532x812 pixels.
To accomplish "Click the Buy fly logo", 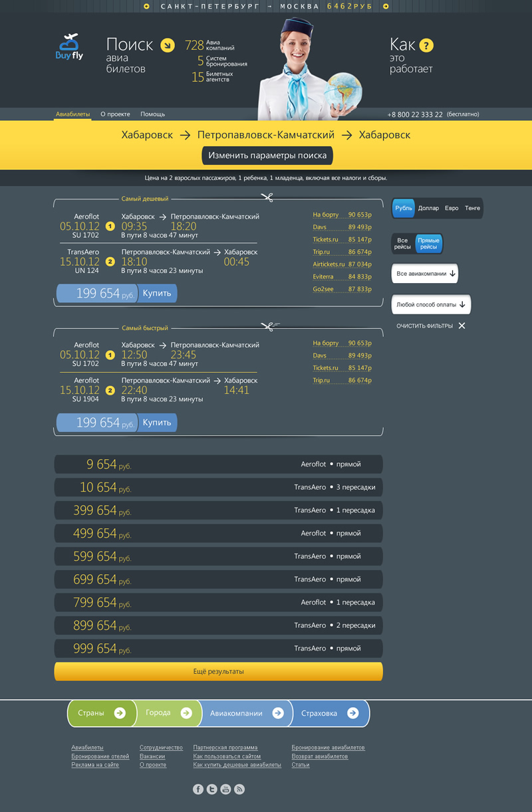I will coord(69,47).
